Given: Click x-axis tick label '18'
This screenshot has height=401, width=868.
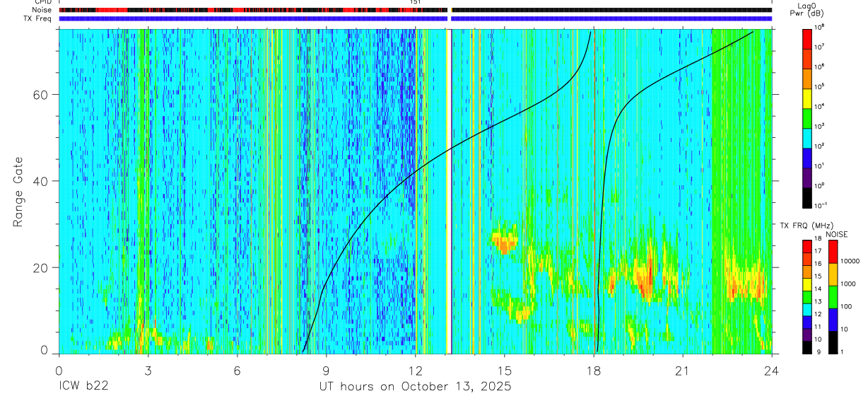Looking at the screenshot, I should click(594, 370).
